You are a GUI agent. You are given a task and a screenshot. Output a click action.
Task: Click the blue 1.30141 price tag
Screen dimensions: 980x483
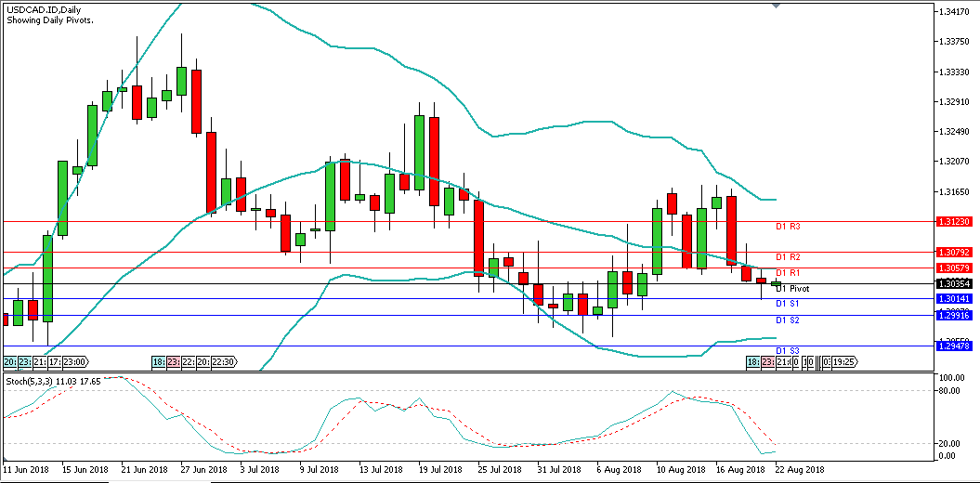954,298
